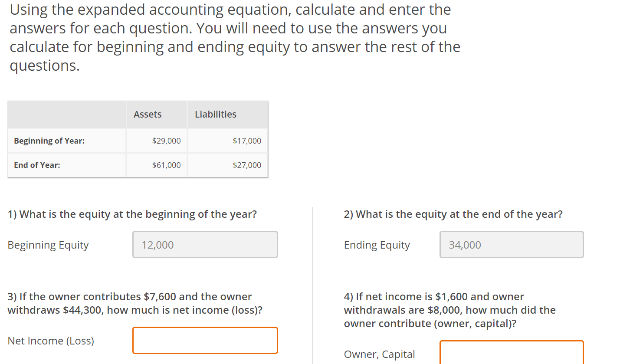Click the Assets column header

coord(148,114)
